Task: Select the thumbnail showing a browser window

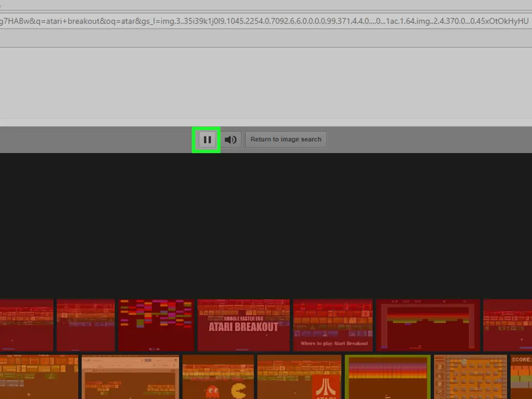Action: pos(130,377)
